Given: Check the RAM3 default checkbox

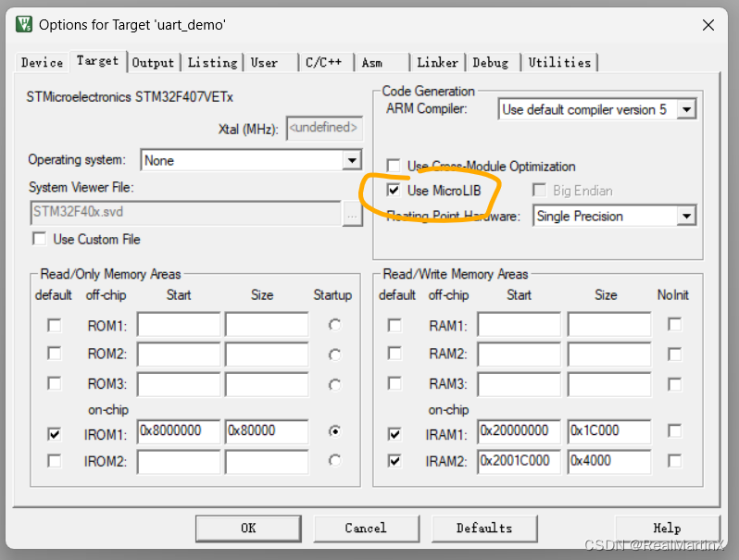Looking at the screenshot, I should 395,383.
